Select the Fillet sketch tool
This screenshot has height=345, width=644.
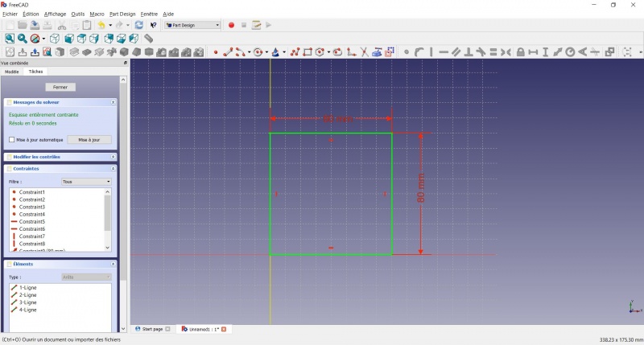click(x=351, y=52)
